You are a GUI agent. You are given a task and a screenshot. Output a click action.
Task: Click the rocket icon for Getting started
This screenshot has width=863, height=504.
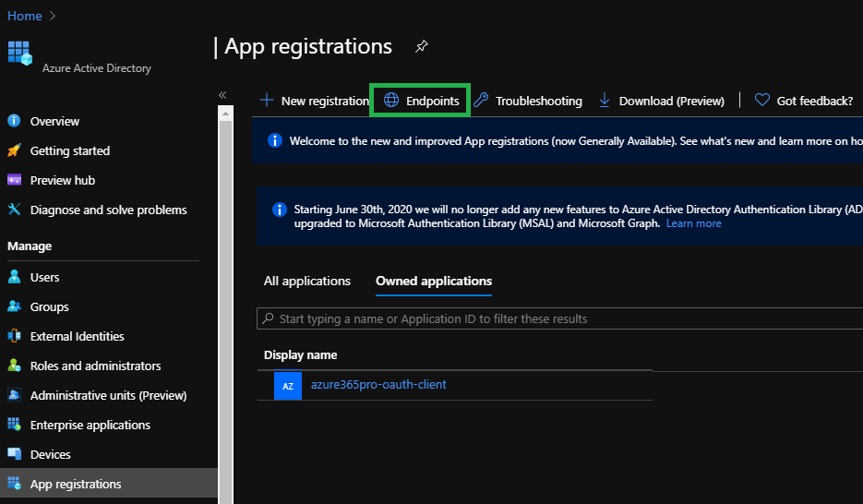tap(15, 150)
